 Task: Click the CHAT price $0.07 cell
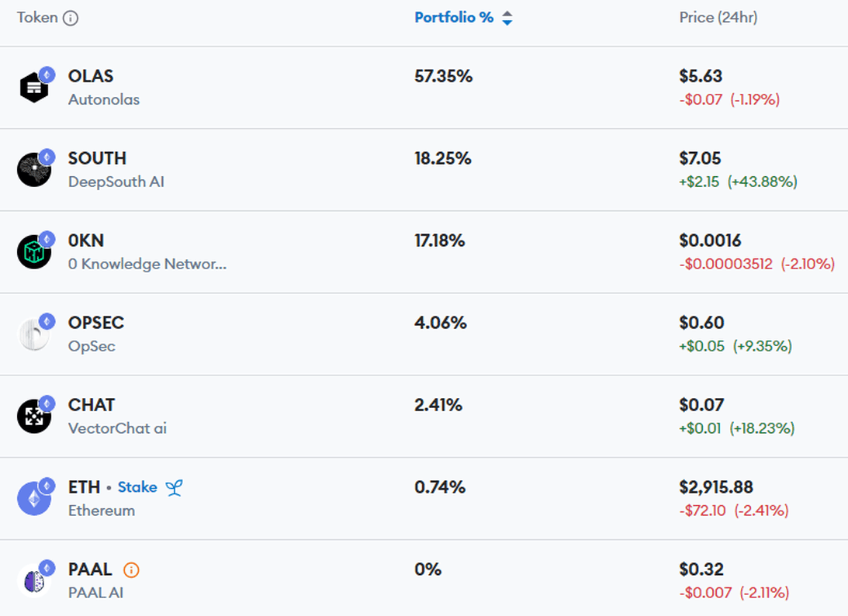pos(701,405)
